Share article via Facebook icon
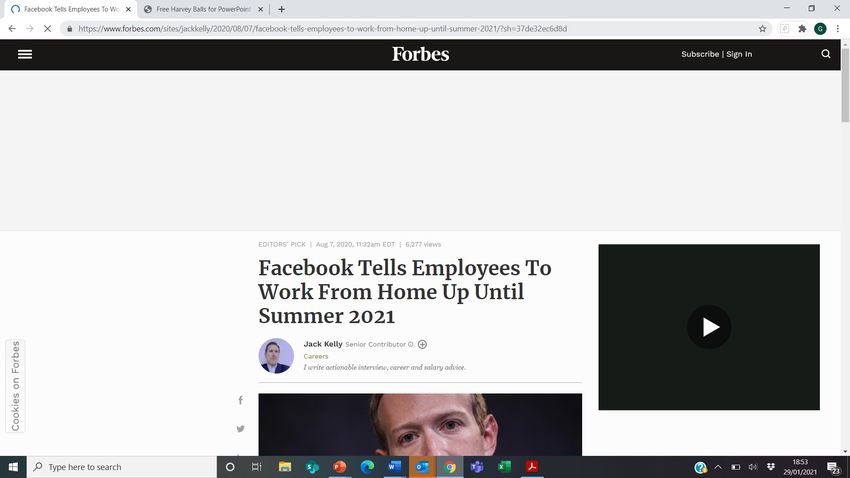 click(x=240, y=400)
